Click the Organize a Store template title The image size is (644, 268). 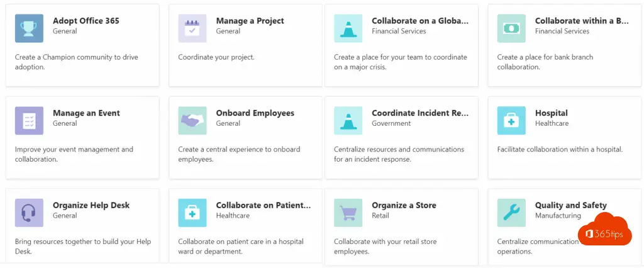(404, 206)
